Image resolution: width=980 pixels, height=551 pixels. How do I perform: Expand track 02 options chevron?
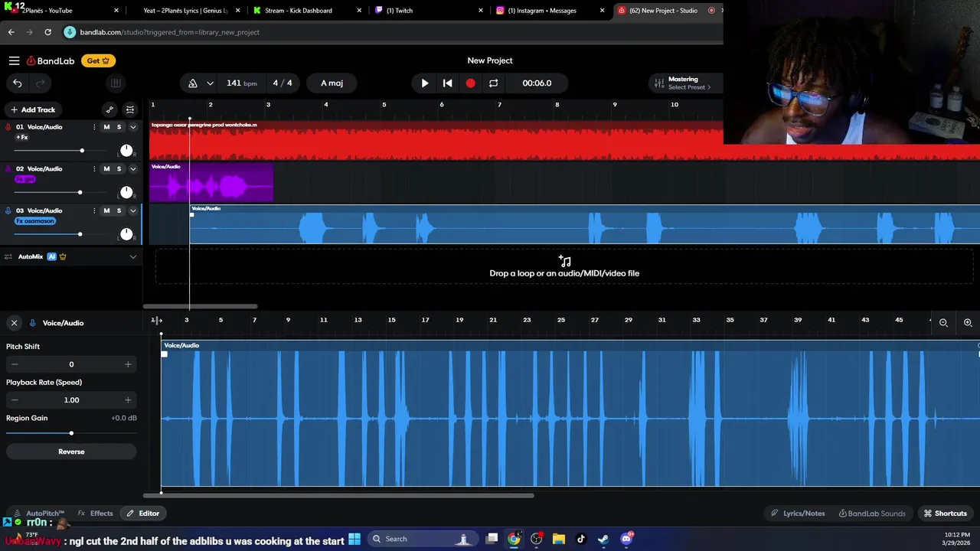tap(132, 168)
